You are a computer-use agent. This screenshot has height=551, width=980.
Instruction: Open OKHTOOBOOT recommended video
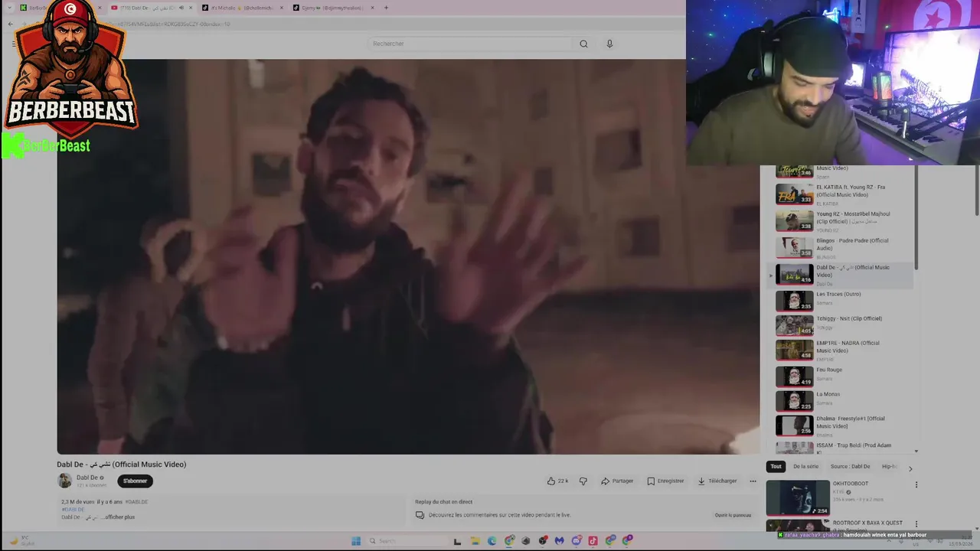point(798,497)
